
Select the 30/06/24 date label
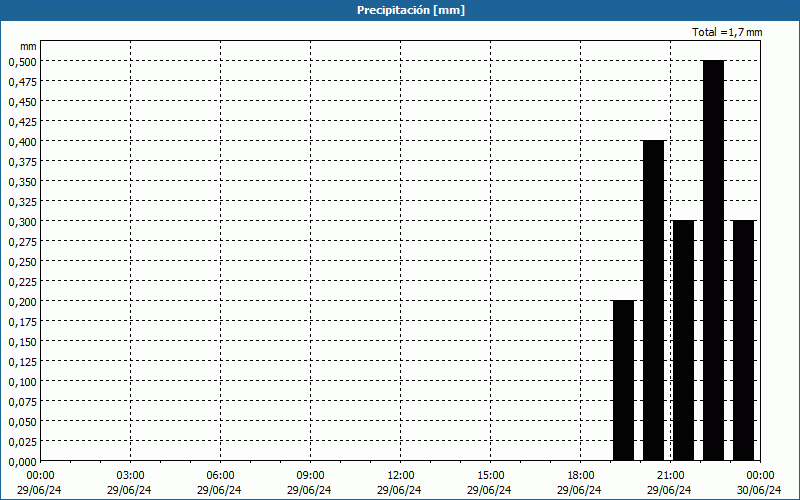click(759, 490)
